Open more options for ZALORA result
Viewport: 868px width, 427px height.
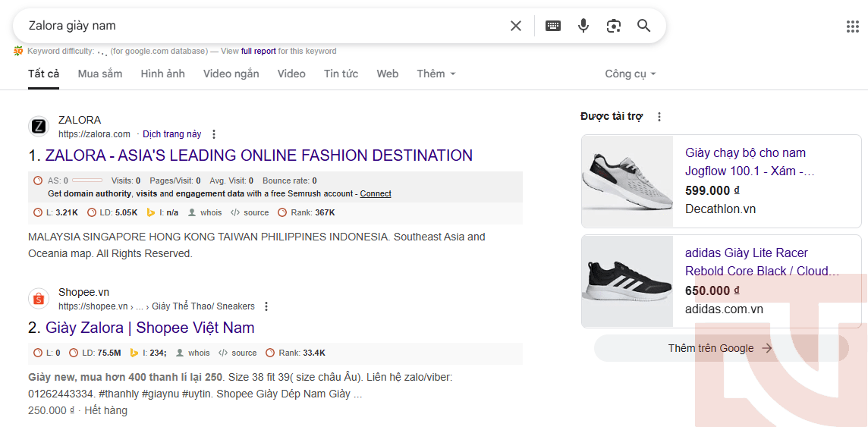[214, 134]
